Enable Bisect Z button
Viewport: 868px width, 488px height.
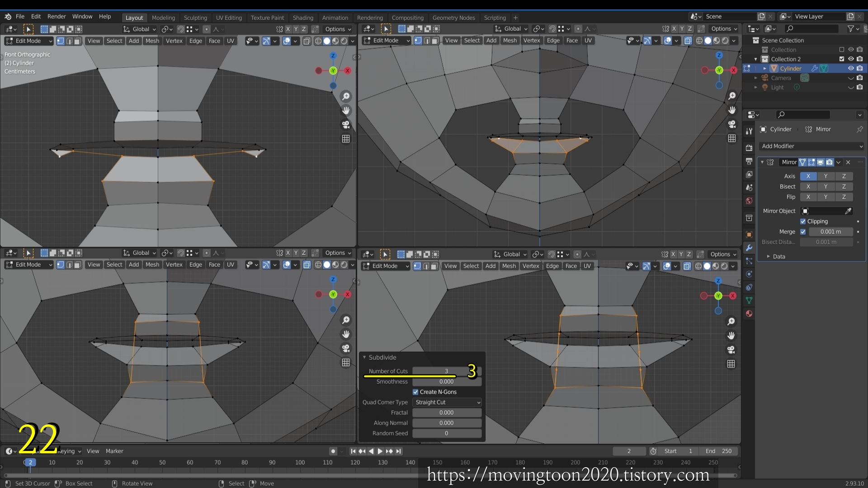844,187
